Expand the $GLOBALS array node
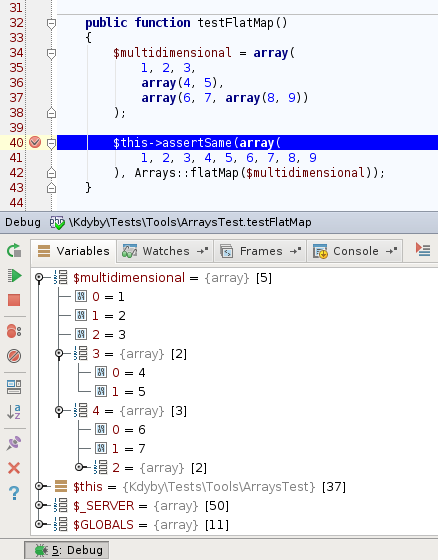Image resolution: width=438 pixels, height=560 pixels. [x=39, y=524]
